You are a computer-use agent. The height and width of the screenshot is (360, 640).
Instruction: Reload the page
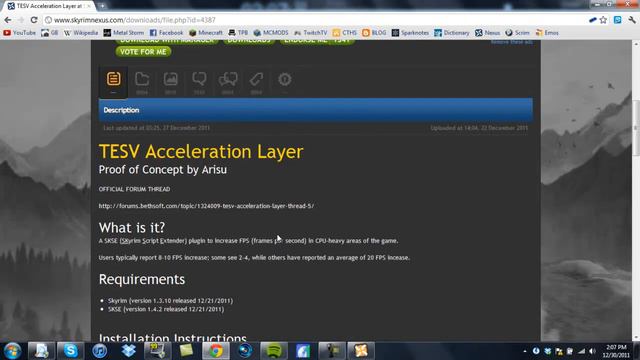pyautogui.click(x=34, y=20)
